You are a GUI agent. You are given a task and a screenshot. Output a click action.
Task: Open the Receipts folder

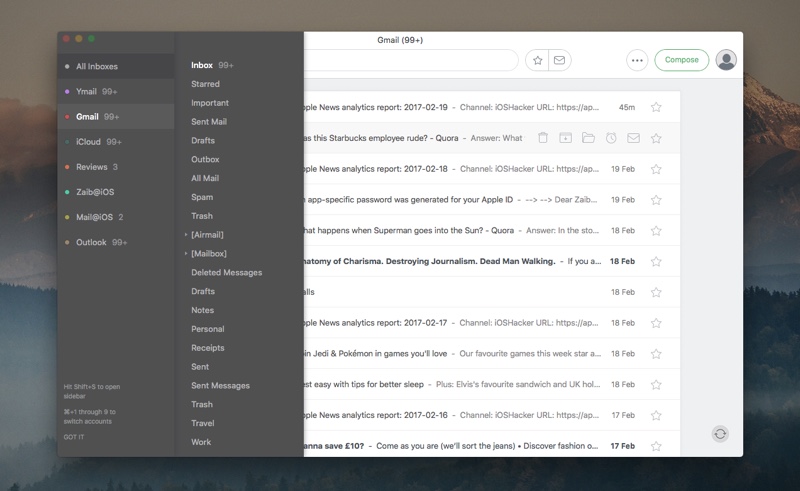pyautogui.click(x=208, y=348)
